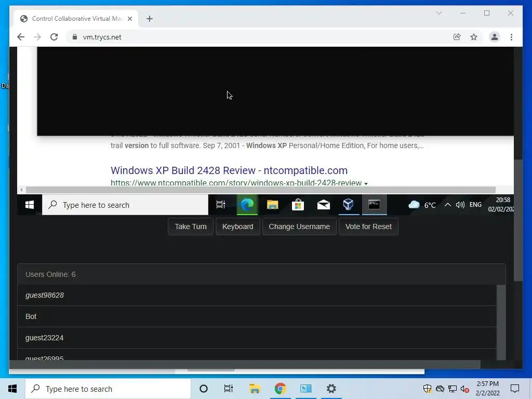
Task: Select the Bot user entry
Action: (x=257, y=316)
